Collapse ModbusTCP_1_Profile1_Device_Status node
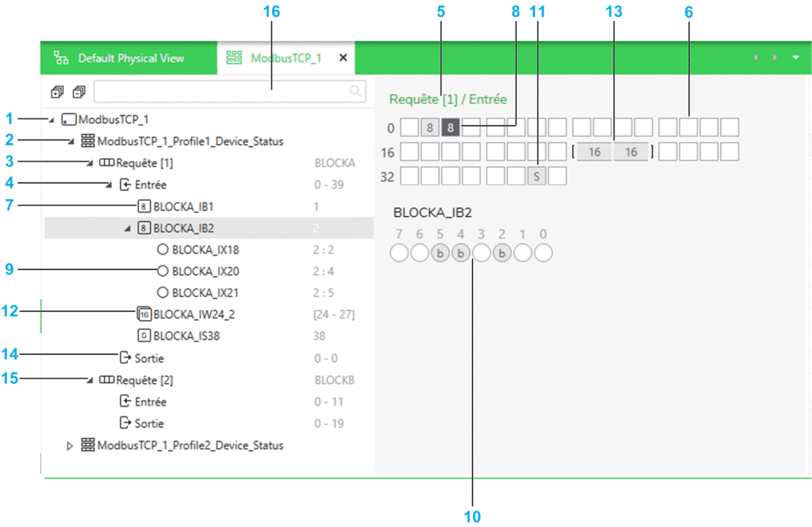 tap(71, 142)
